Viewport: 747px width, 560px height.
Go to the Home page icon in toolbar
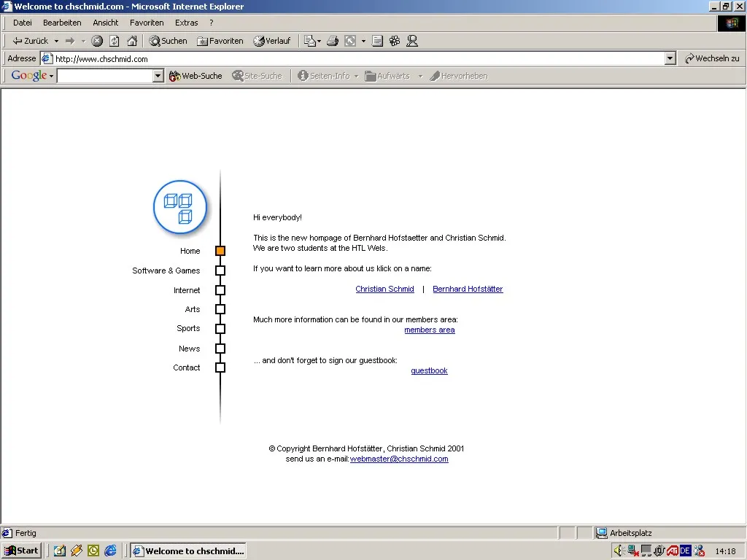coord(132,41)
